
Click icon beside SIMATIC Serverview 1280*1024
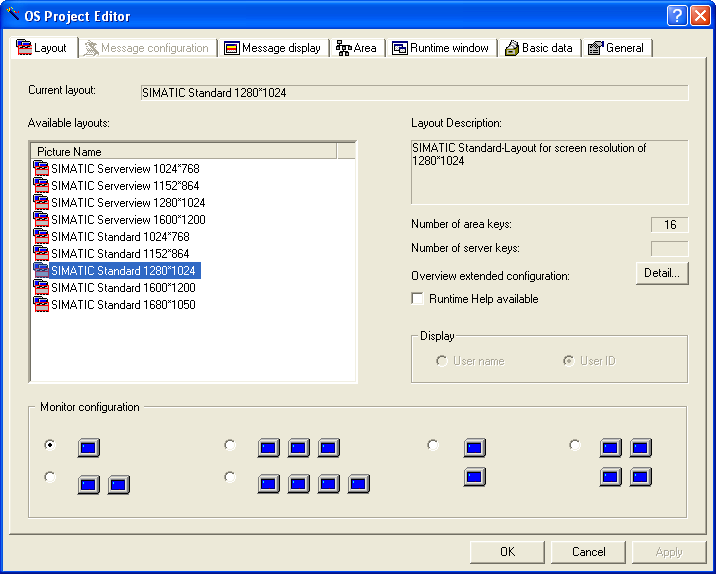[41, 202]
